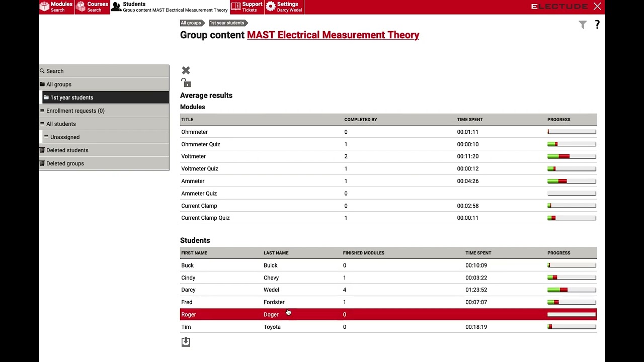The height and width of the screenshot is (362, 644).
Task: Click the Students person icon
Action: (x=116, y=7)
